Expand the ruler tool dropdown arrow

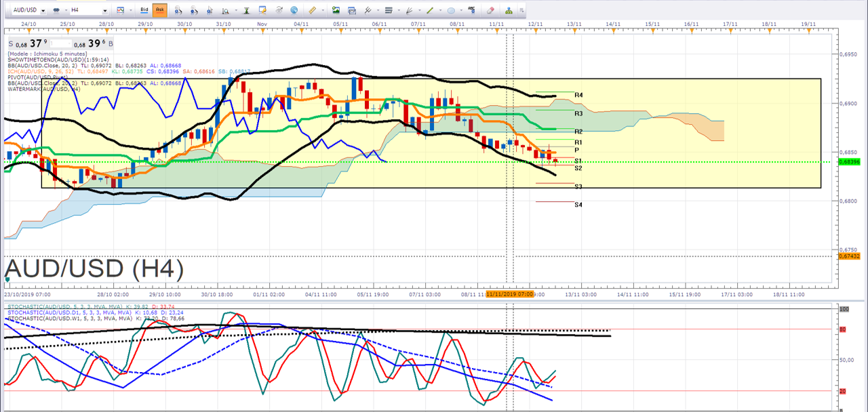coord(322,10)
